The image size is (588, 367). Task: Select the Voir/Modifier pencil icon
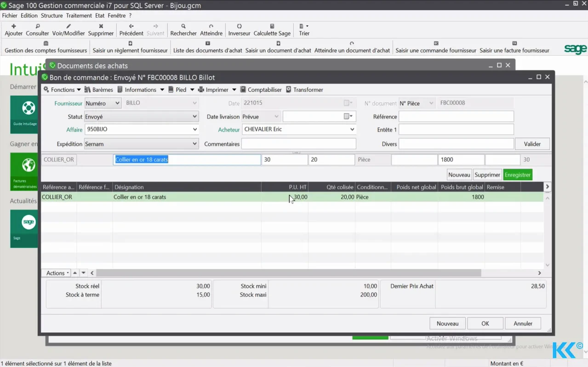click(x=69, y=26)
